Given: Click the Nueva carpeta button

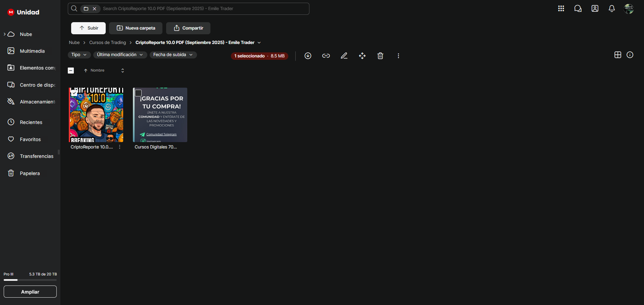Looking at the screenshot, I should point(136,28).
